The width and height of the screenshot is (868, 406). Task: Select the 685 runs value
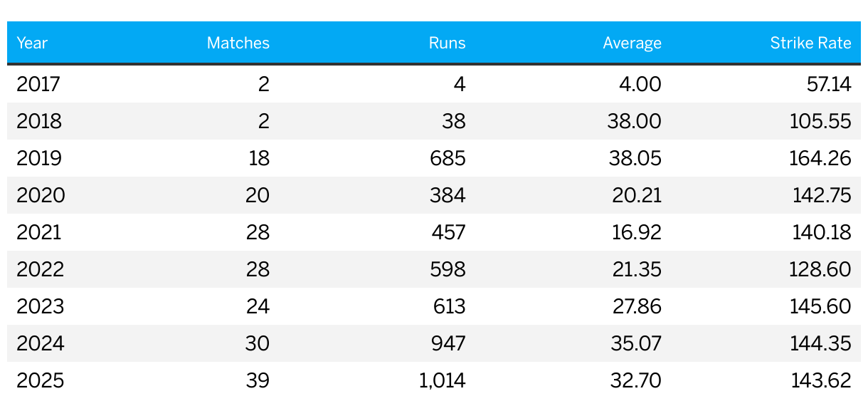[448, 158]
